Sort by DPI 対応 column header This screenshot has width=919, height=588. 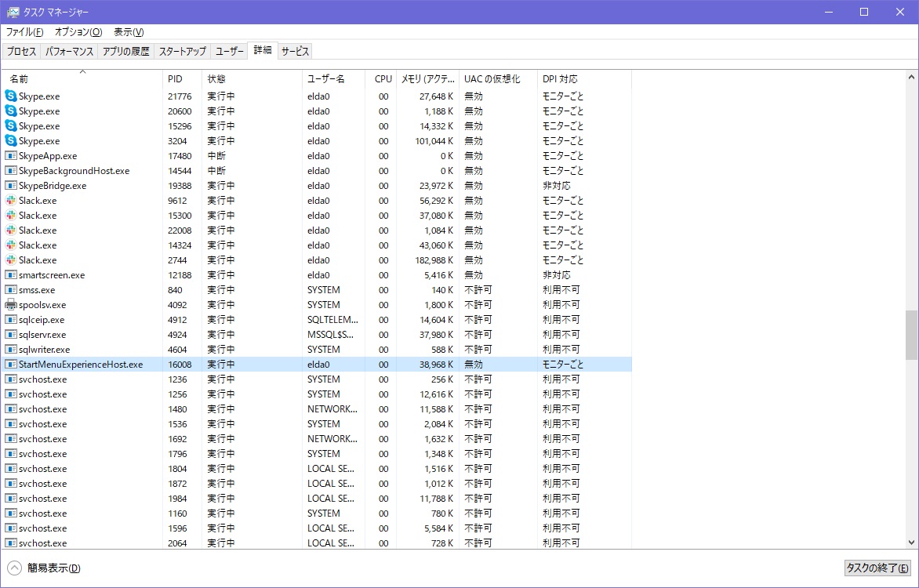[x=584, y=78]
